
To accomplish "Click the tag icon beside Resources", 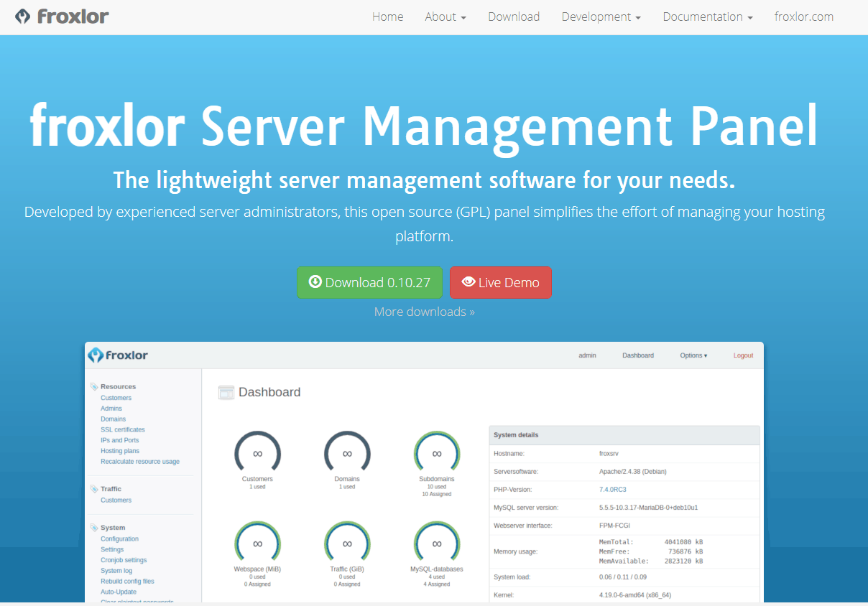I will tap(94, 386).
